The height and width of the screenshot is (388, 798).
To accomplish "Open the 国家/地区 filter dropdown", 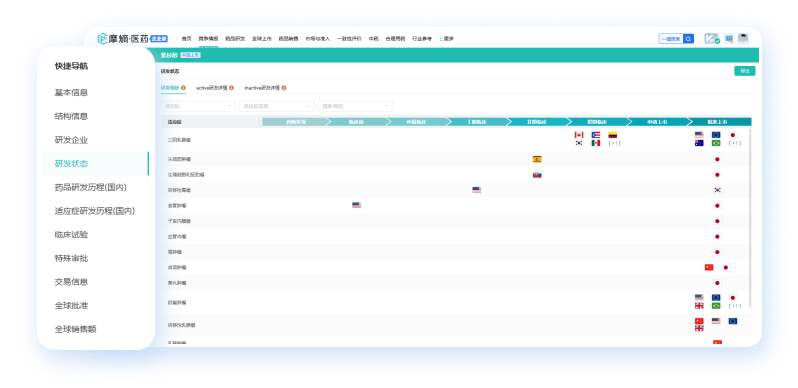I will click(356, 106).
